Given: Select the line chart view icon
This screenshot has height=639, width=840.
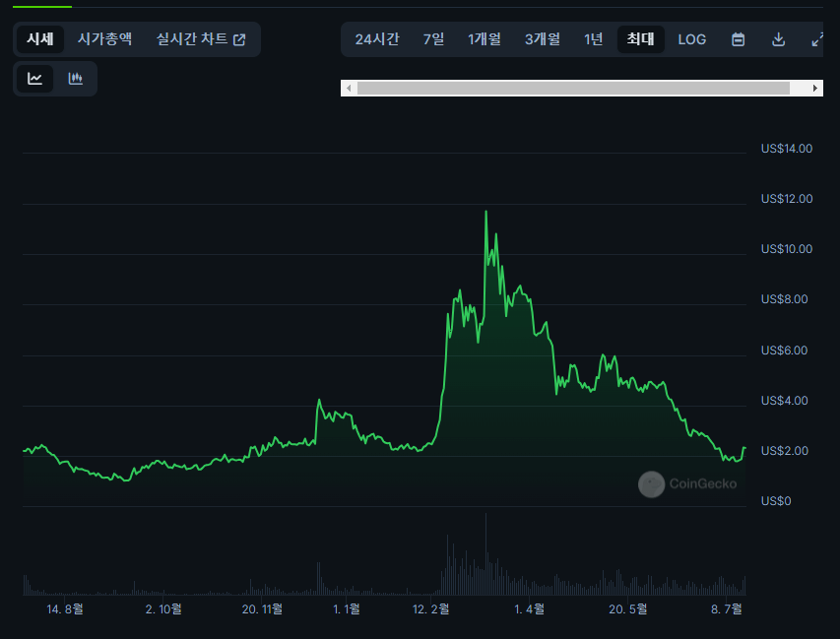Looking at the screenshot, I should 35,78.
